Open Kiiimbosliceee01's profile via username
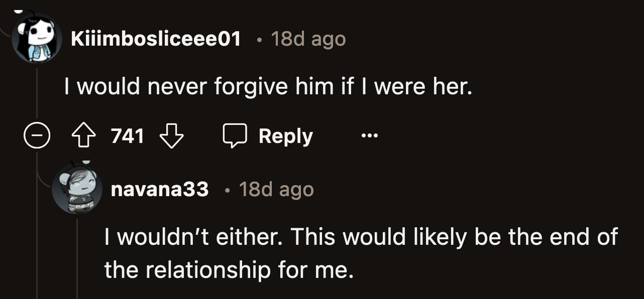This screenshot has width=644, height=299. 156,37
